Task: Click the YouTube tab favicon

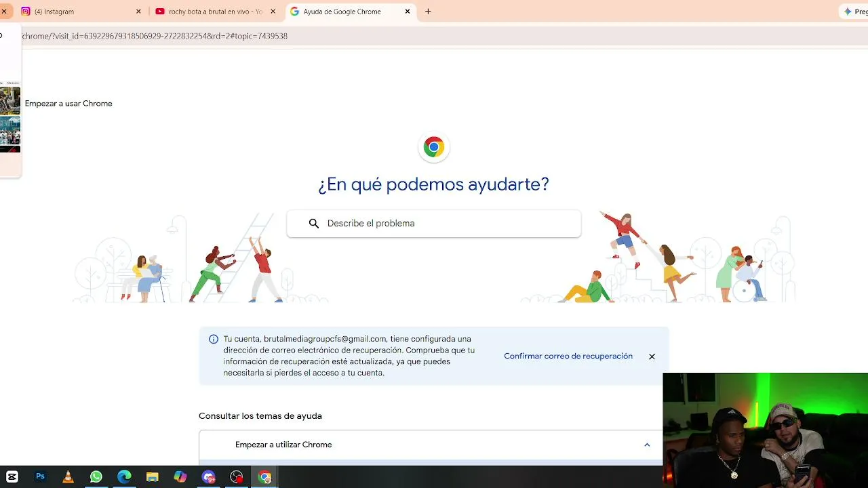Action: click(160, 12)
